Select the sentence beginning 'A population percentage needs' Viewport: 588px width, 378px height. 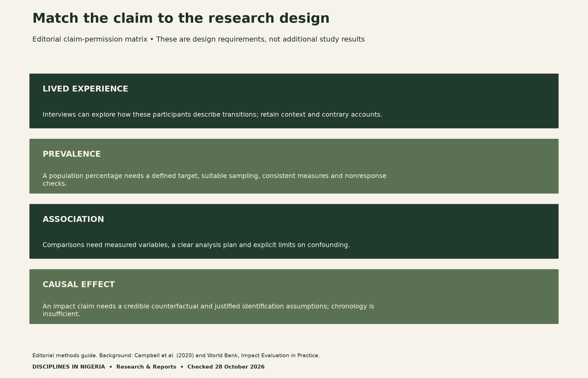pos(214,180)
